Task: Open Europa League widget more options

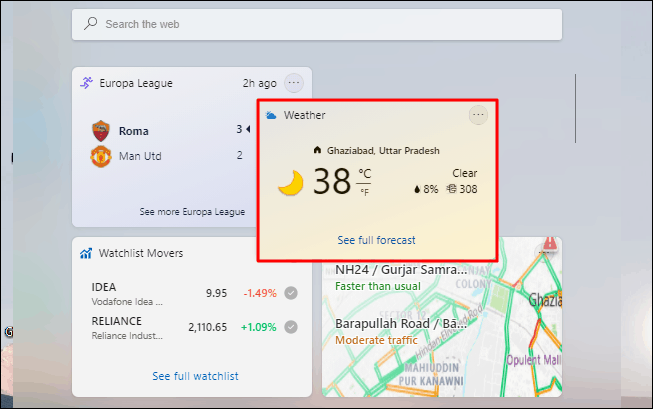Action: (x=294, y=83)
